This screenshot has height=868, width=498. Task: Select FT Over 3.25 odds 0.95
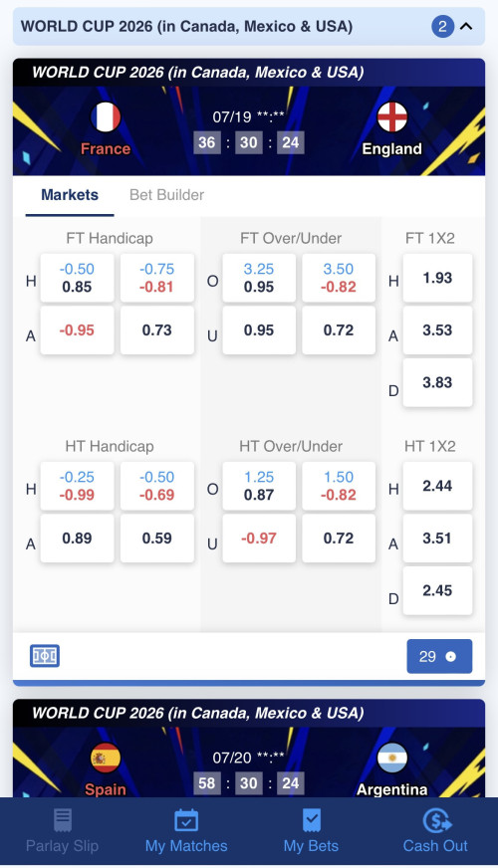[259, 278]
